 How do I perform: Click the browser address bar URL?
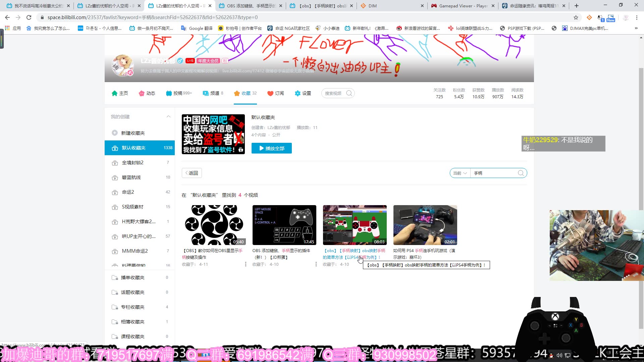[x=153, y=17]
